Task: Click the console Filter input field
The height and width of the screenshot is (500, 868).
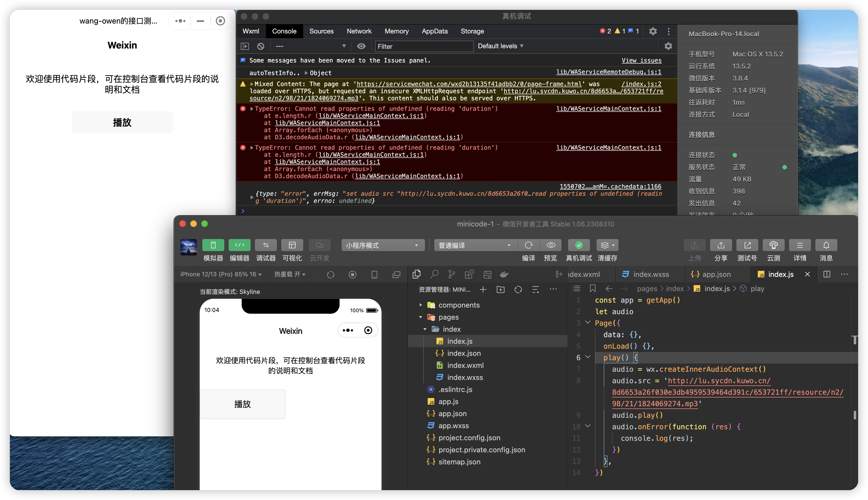Action: coord(424,46)
